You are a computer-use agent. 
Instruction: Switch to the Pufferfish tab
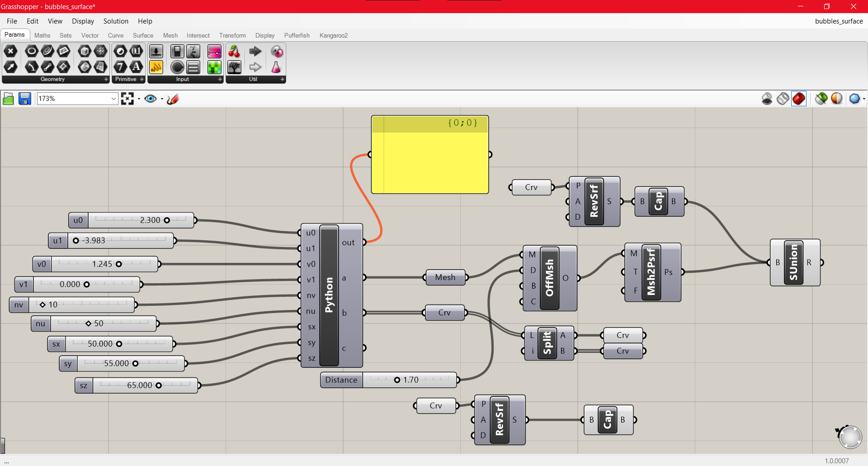pyautogui.click(x=297, y=35)
